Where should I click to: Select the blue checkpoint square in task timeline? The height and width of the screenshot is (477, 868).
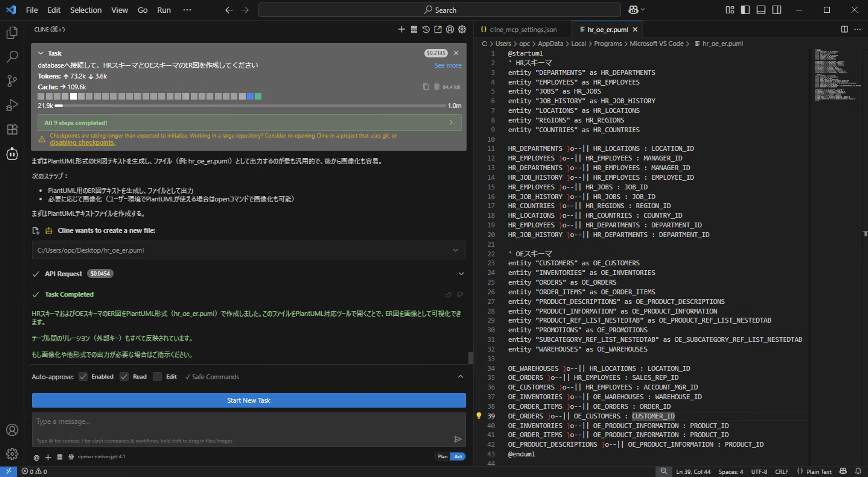(250, 96)
